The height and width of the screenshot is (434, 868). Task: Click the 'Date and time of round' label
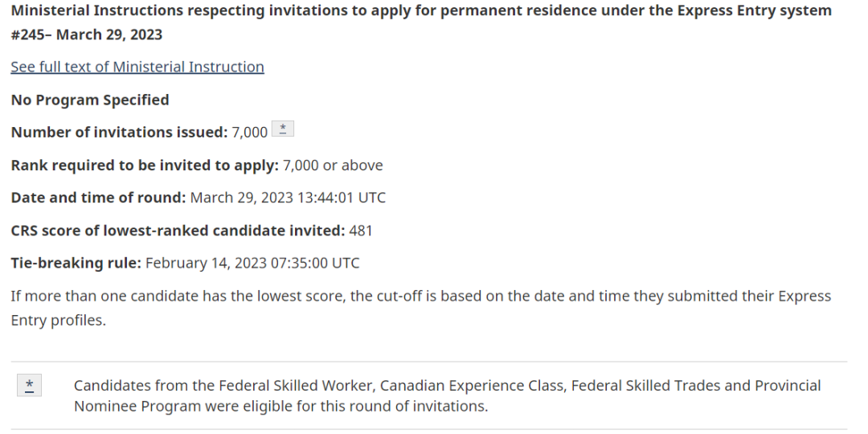click(x=98, y=198)
